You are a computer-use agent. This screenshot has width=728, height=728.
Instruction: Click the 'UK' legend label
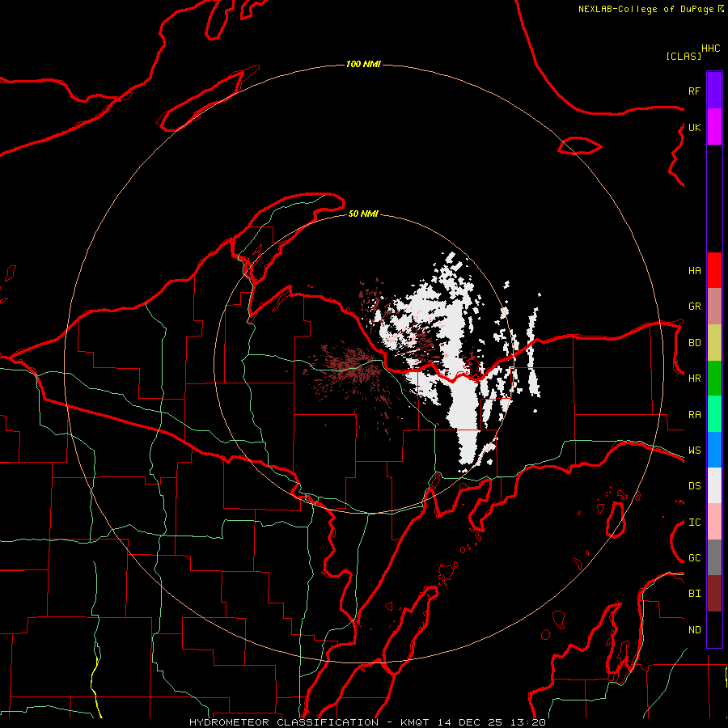click(694, 127)
